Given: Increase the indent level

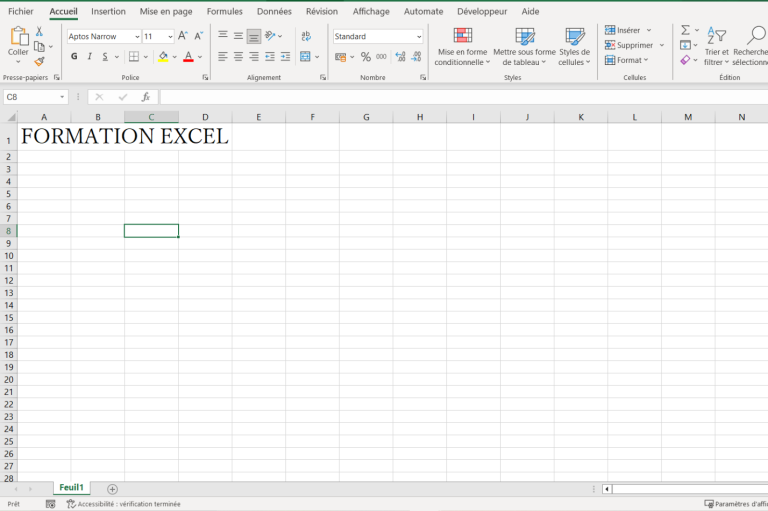Looking at the screenshot, I should (x=286, y=57).
